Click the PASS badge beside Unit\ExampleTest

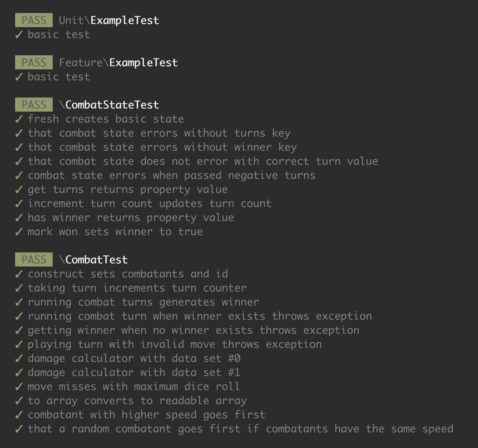[x=34, y=20]
